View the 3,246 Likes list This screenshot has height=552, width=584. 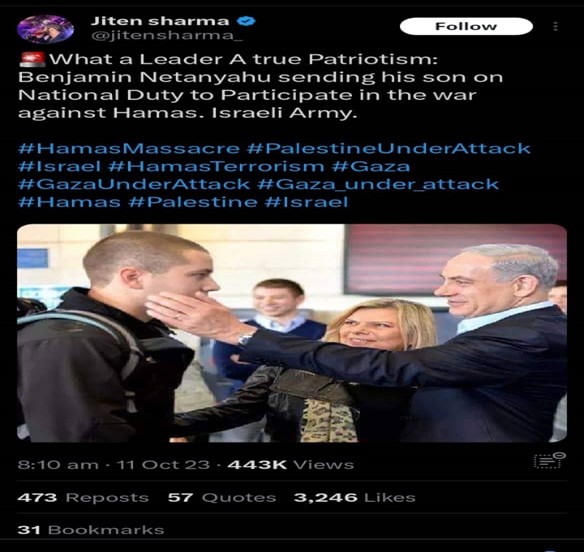click(355, 497)
